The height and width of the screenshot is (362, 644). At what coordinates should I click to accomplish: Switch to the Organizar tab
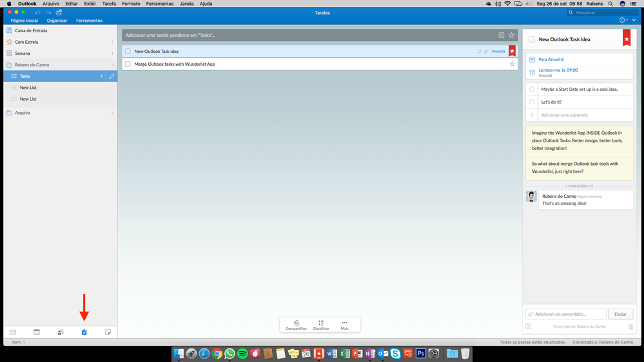(x=57, y=21)
